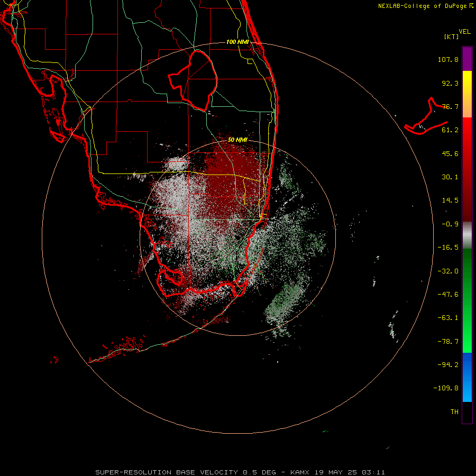476x476 pixels.
Task: Click the -63.1 legend value
Action: [448, 318]
